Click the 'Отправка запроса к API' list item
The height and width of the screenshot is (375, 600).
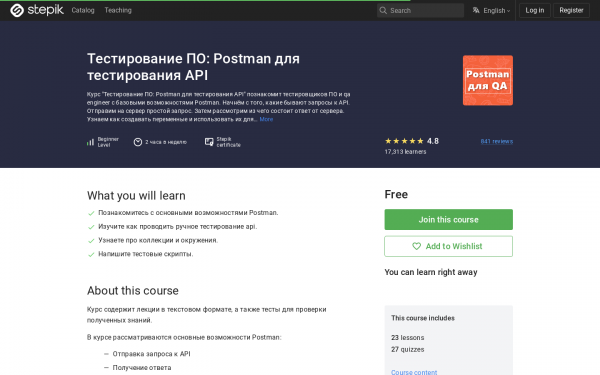[152, 354]
